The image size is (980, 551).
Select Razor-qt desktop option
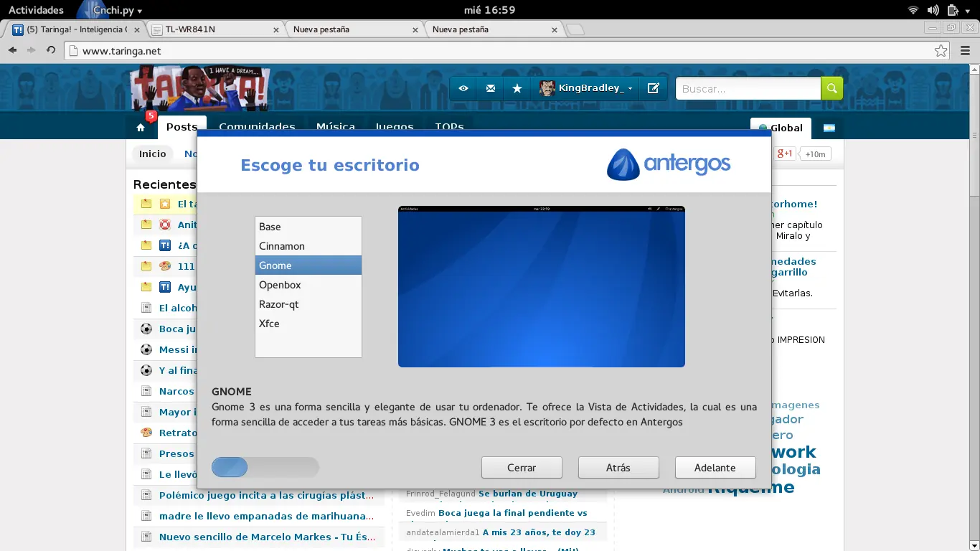tap(308, 304)
